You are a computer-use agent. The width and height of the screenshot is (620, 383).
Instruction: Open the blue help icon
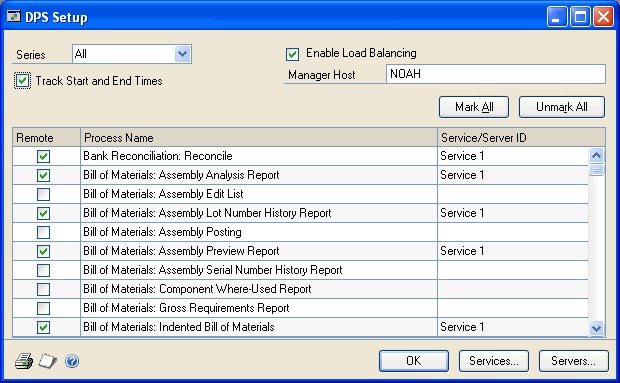point(72,361)
